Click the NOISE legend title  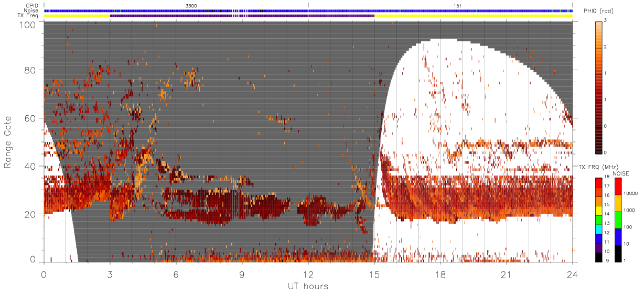point(621,173)
